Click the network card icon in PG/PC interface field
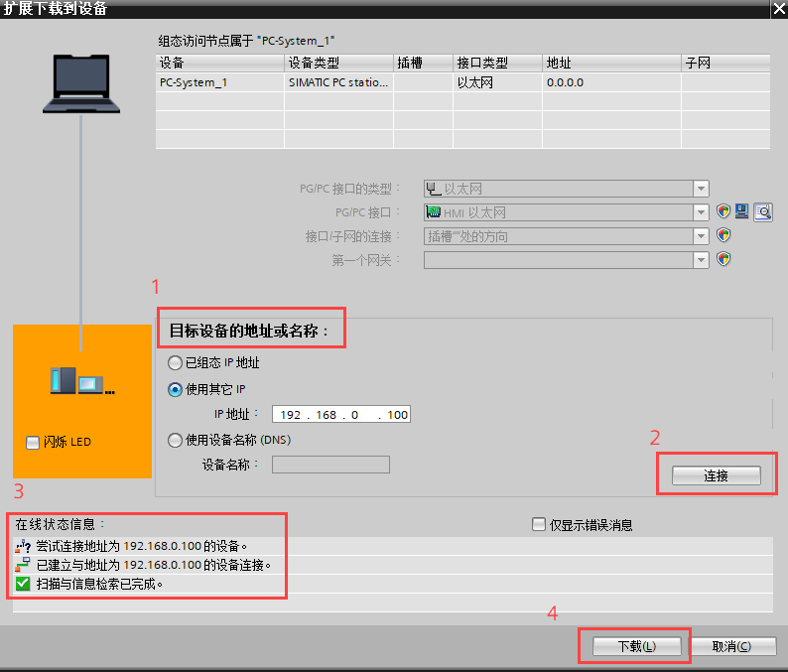Image resolution: width=788 pixels, height=672 pixels. [x=433, y=212]
